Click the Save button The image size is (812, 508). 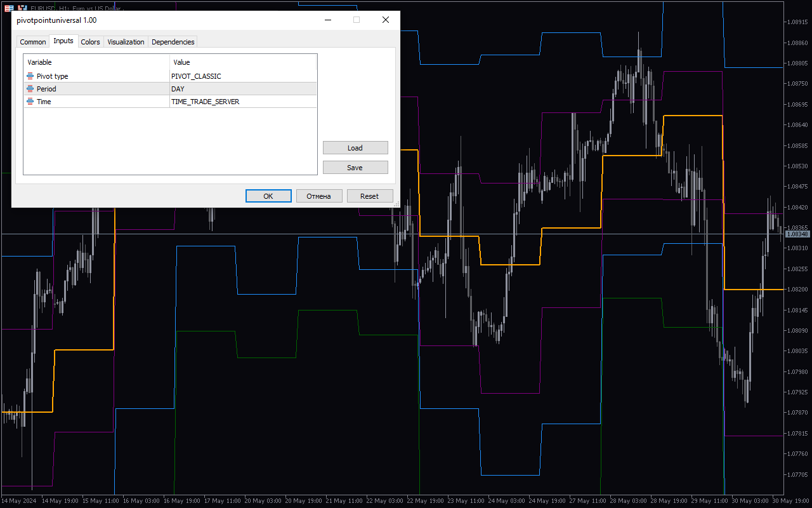[x=355, y=168]
